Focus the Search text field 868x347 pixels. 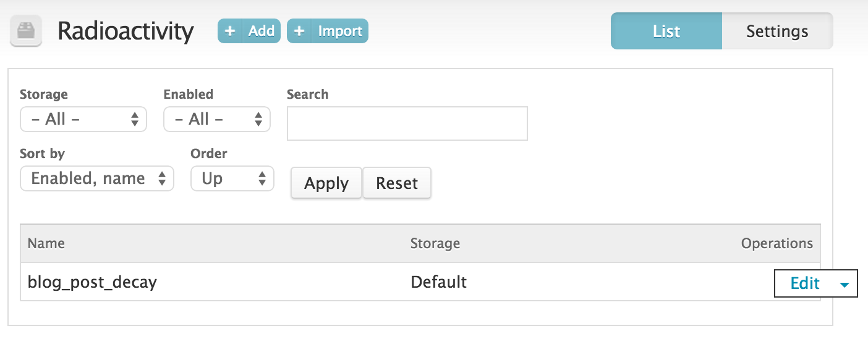point(407,123)
